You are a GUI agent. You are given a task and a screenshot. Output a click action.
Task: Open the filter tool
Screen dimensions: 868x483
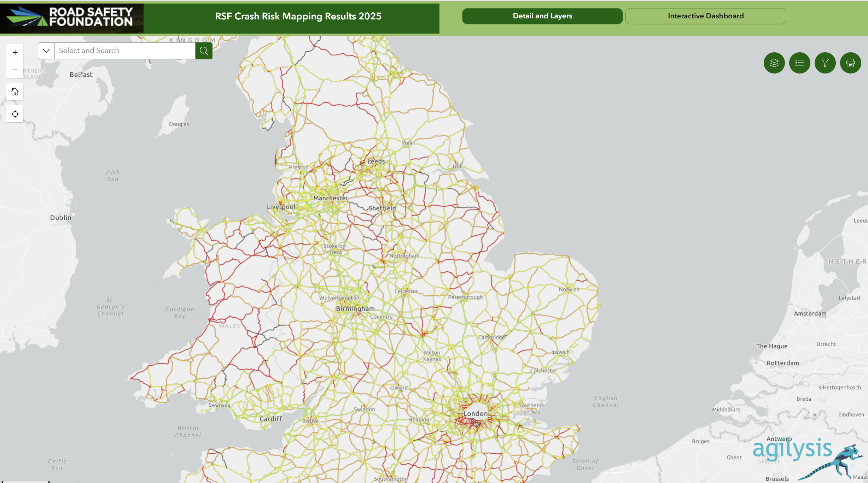(825, 63)
